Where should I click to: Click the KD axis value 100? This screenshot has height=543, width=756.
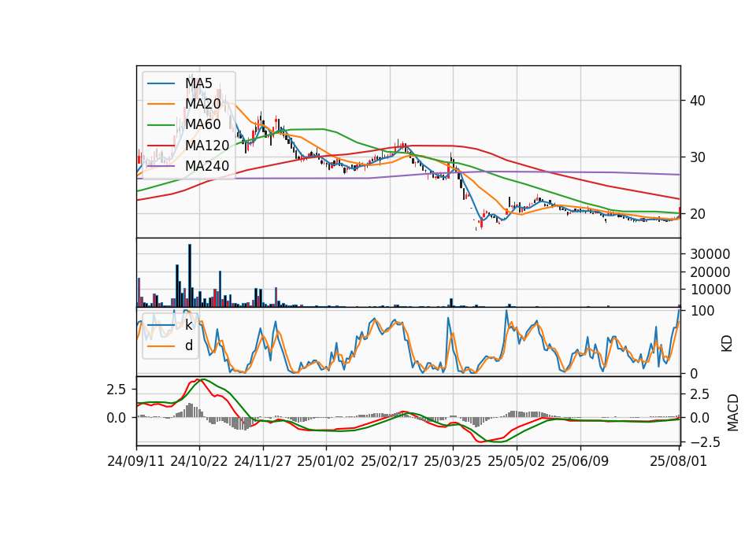tap(702, 311)
